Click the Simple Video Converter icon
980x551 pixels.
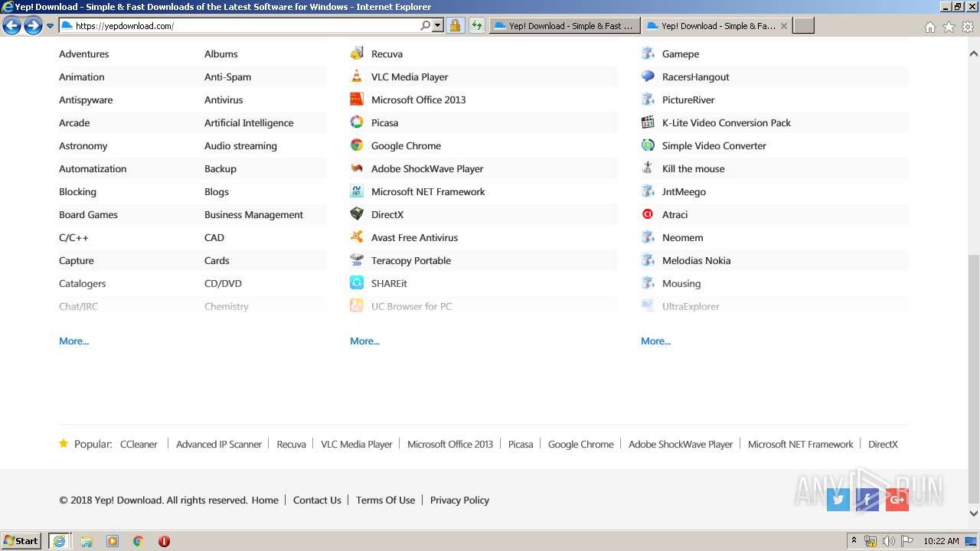click(x=648, y=145)
